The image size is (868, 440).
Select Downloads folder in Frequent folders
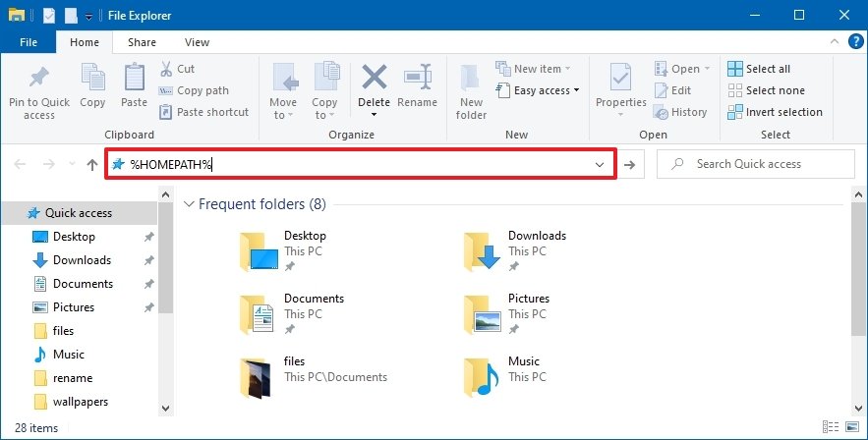pyautogui.click(x=515, y=251)
